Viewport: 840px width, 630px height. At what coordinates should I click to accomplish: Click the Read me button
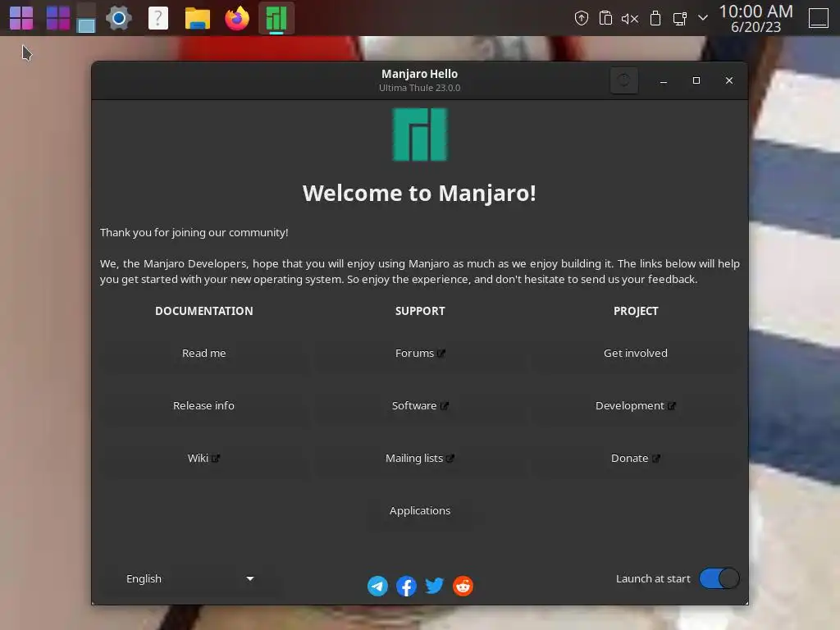pos(203,353)
